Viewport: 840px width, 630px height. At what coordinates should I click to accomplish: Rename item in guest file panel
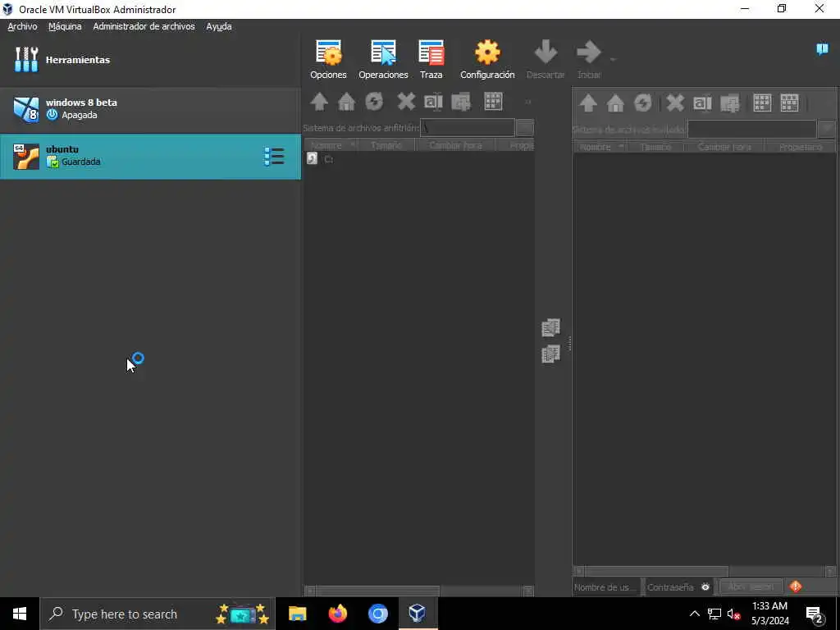702,103
